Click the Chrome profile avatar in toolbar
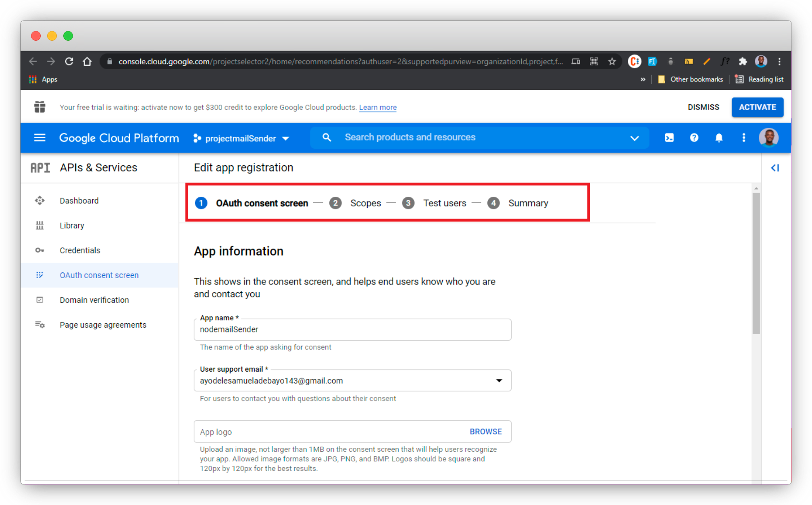Screen dimensions: 812x505 [x=761, y=61]
